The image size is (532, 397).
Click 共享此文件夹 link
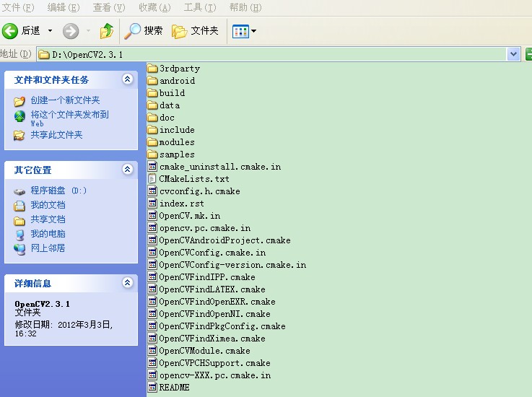[56, 135]
